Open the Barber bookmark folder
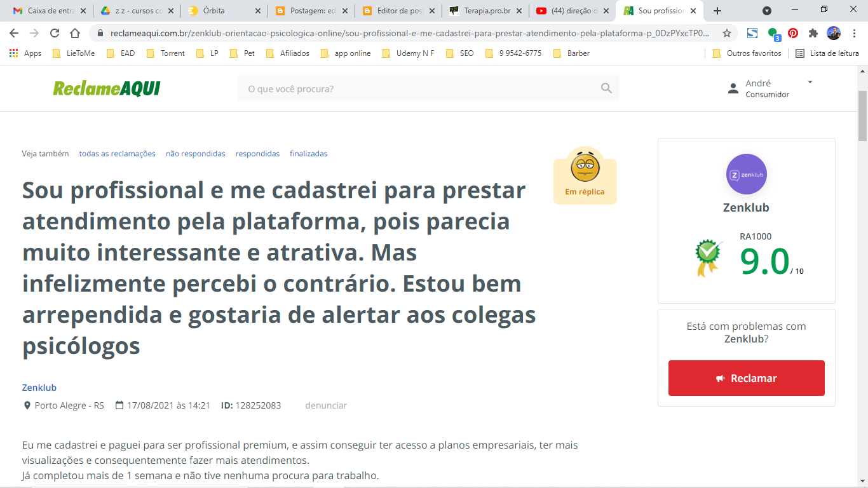 [x=572, y=53]
